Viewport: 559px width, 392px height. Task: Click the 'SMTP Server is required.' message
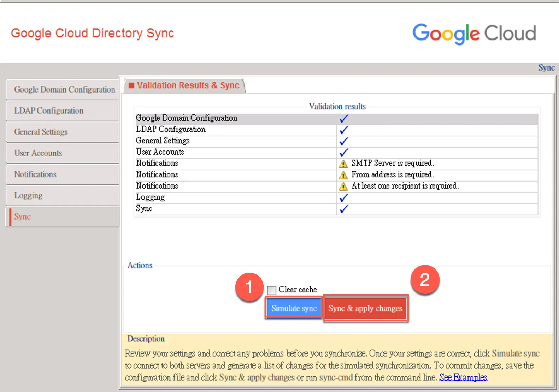(x=393, y=164)
